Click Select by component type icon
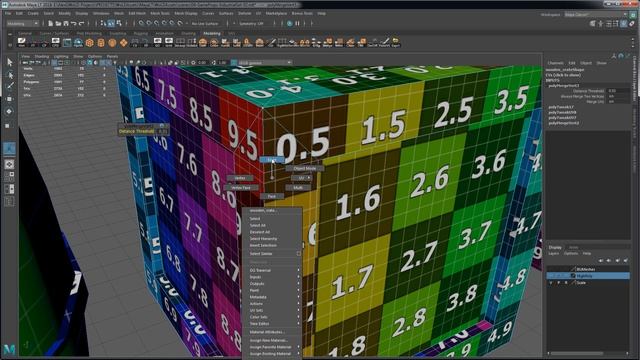The image size is (640, 360). click(119, 24)
